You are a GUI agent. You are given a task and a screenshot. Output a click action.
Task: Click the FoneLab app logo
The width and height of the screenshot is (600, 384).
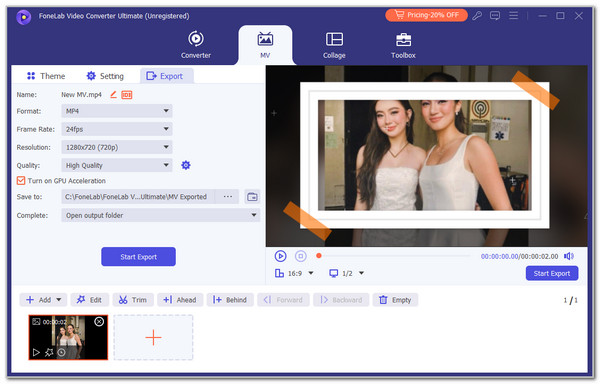click(x=24, y=17)
